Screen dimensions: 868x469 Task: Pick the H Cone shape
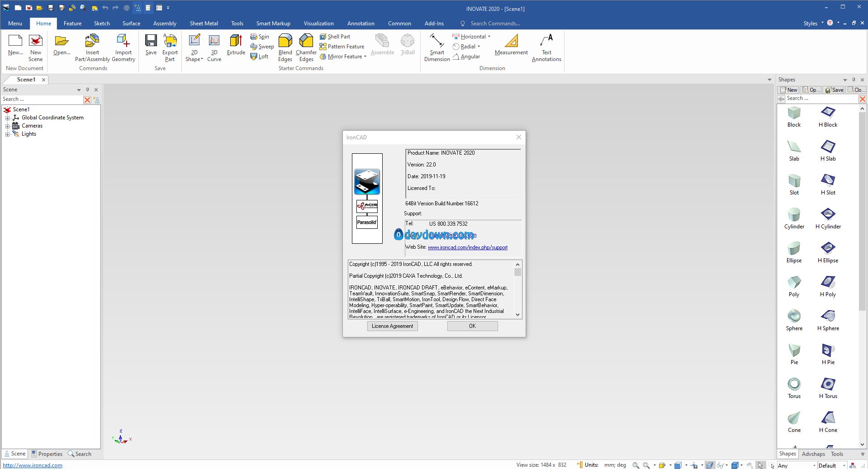[828, 422]
